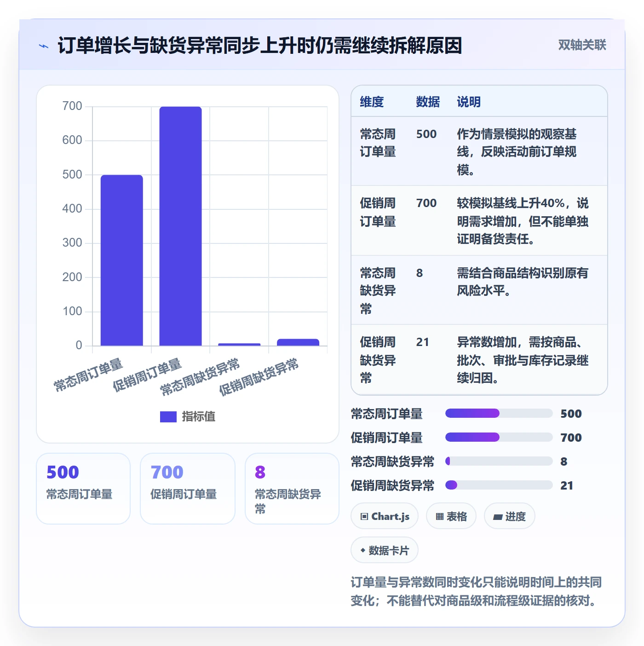Click description starting 较模拟基线上升40%

click(x=523, y=221)
